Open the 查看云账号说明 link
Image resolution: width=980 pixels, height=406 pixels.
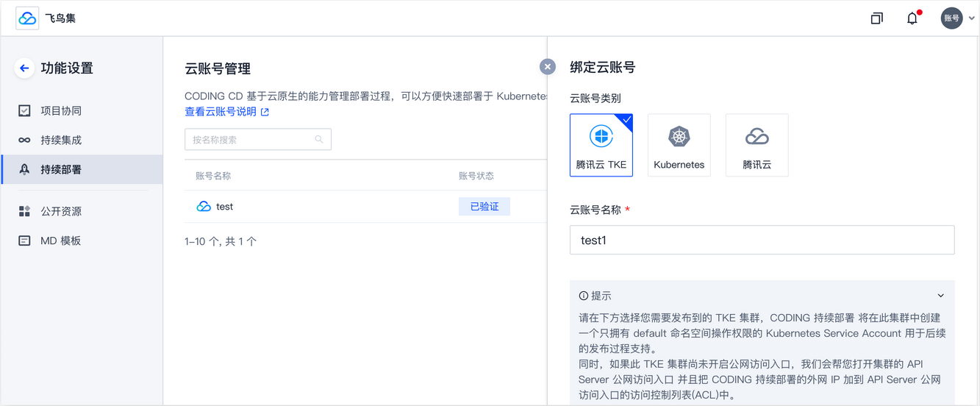221,112
